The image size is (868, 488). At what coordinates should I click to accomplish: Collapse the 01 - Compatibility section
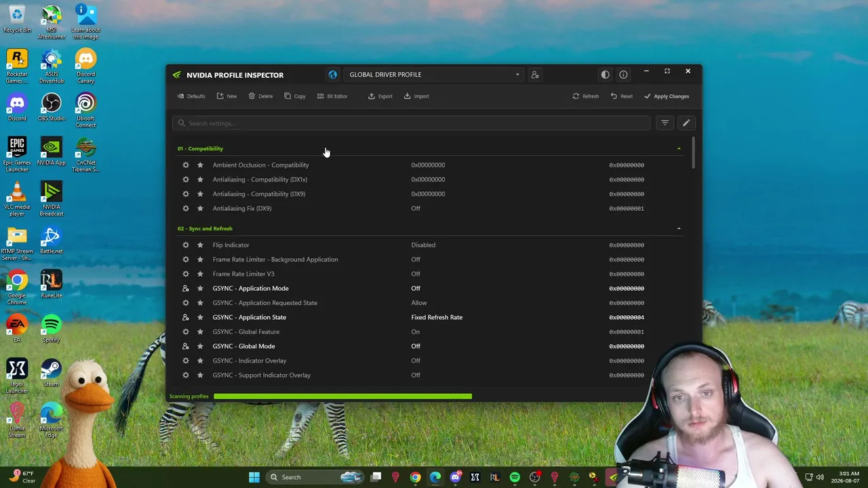(679, 148)
